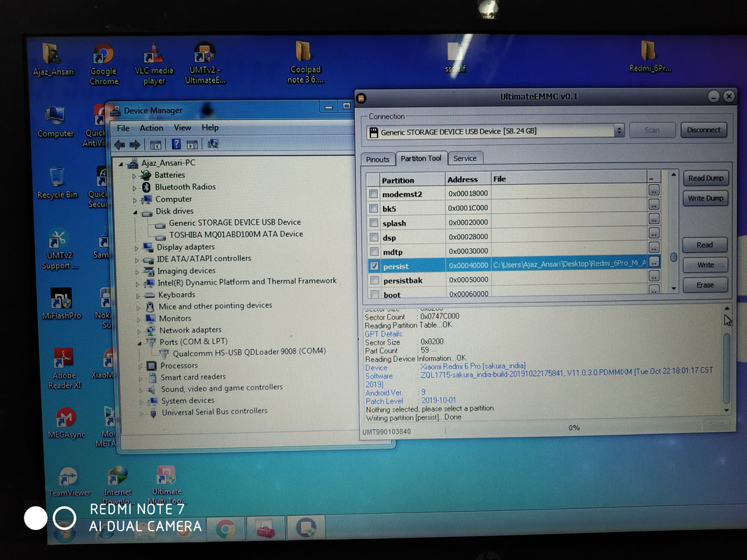Click the Partition column header

click(412, 180)
